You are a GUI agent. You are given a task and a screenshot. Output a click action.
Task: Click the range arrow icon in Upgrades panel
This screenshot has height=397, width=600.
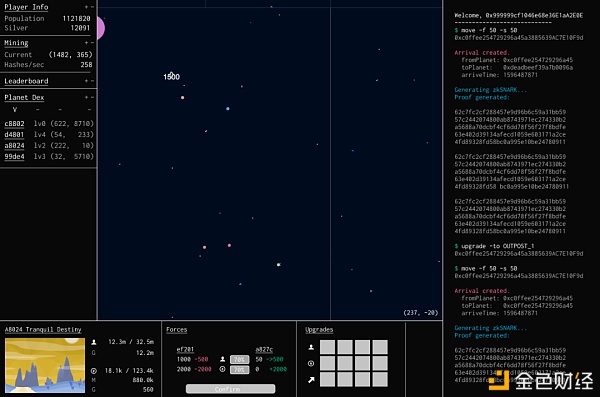311,380
